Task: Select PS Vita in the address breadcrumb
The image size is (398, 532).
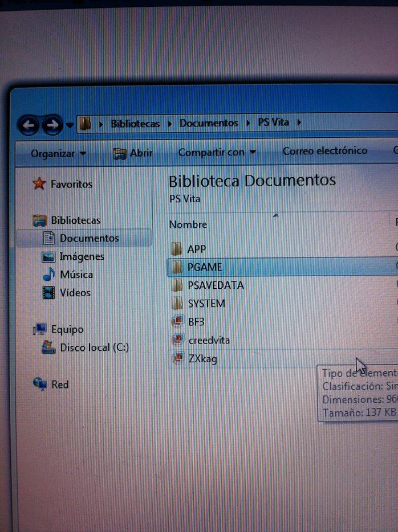Action: pos(273,122)
